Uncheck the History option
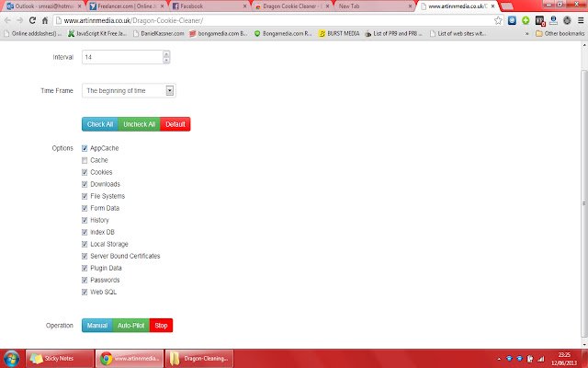The height and width of the screenshot is (368, 588). click(x=85, y=220)
